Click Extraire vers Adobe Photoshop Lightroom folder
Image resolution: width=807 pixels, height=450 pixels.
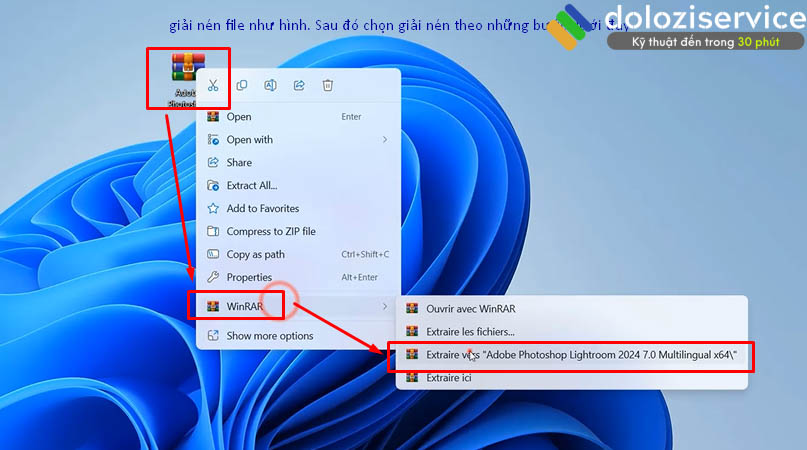click(x=571, y=355)
